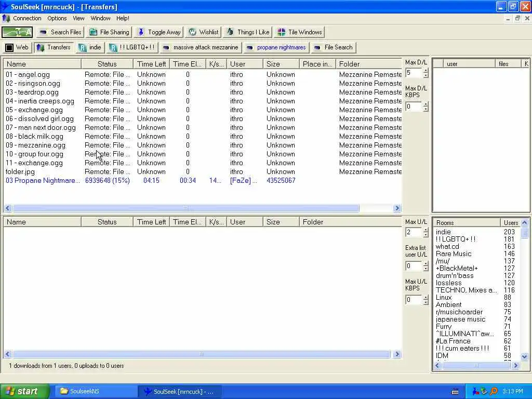Click the massive attack mezzanine search icon

(166, 47)
